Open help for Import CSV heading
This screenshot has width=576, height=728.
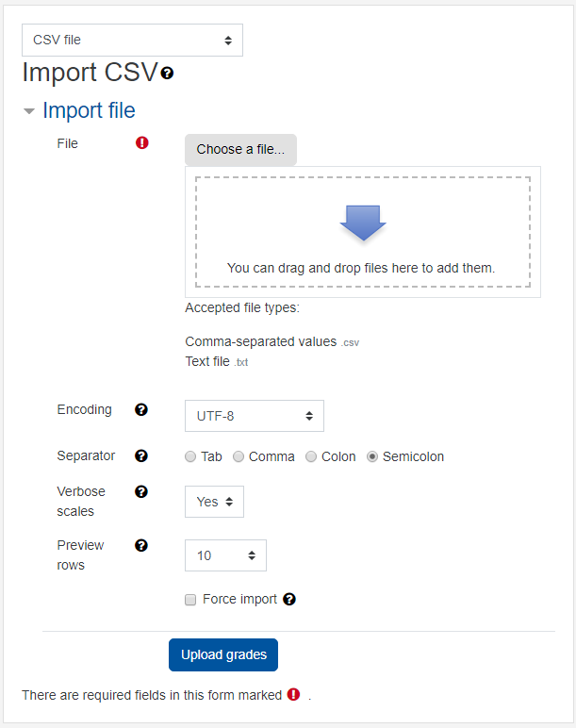tap(167, 73)
